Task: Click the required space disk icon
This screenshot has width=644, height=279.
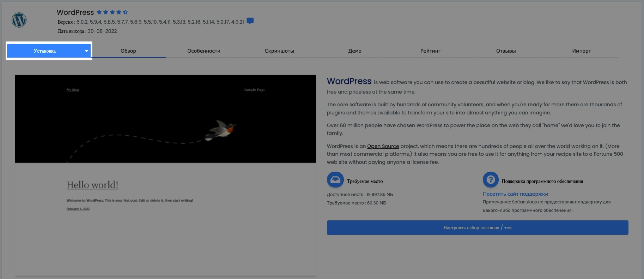Action: click(x=335, y=180)
